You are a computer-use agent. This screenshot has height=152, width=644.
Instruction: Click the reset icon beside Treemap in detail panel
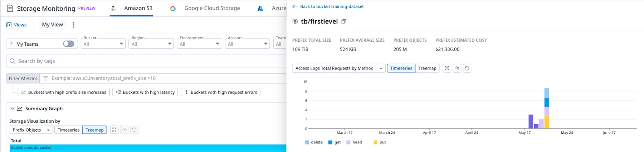point(467,68)
